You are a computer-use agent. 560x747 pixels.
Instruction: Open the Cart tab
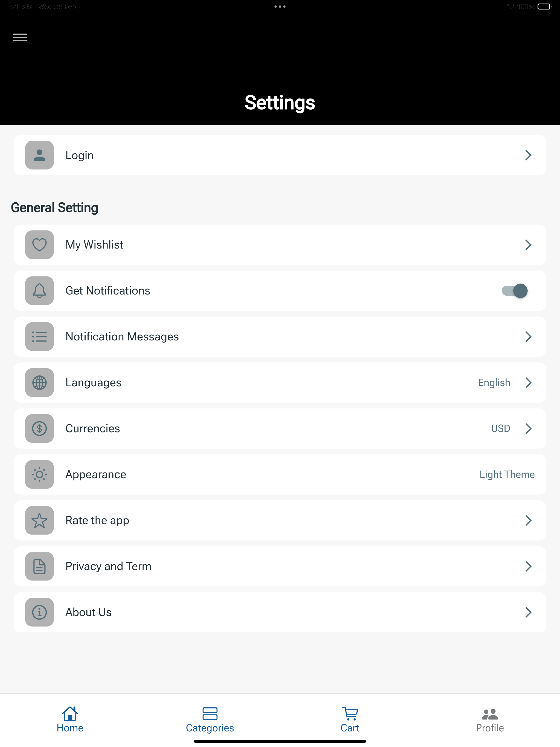350,719
